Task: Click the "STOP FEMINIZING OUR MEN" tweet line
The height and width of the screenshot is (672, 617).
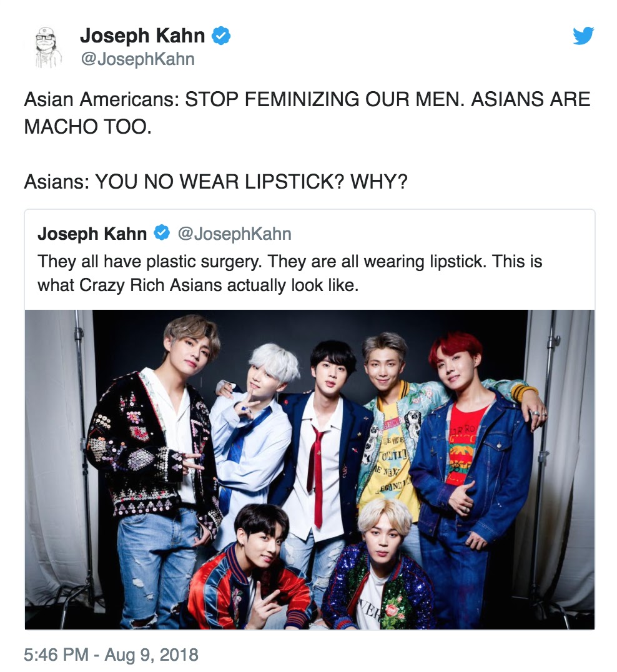Action: pyautogui.click(x=307, y=99)
